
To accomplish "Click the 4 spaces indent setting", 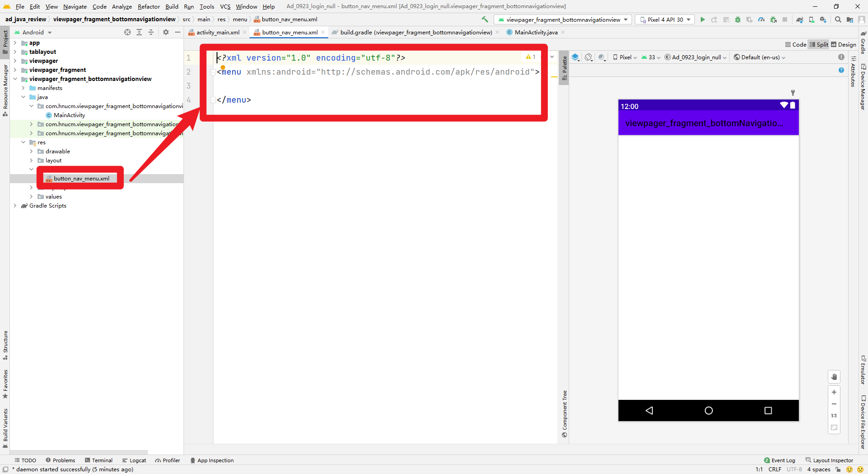I will tap(819, 469).
